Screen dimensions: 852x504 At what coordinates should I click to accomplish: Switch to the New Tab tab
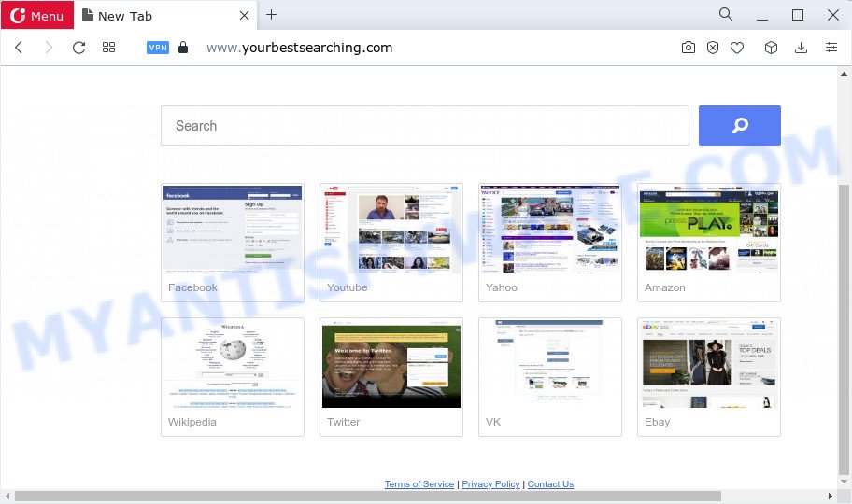point(165,15)
